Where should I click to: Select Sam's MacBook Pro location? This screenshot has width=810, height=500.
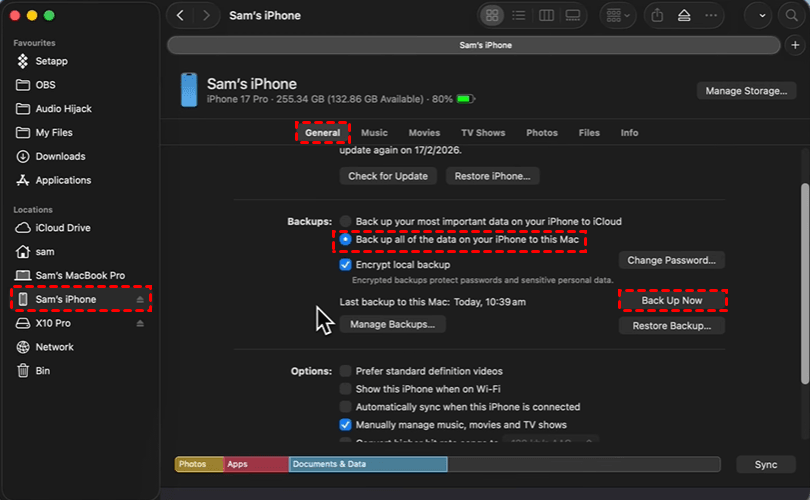click(x=80, y=275)
